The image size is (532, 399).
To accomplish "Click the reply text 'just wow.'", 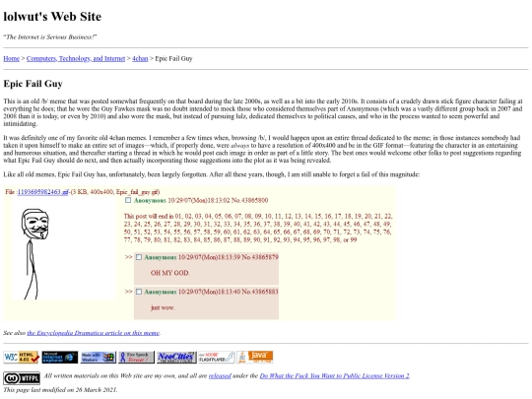I will click(163, 307).
